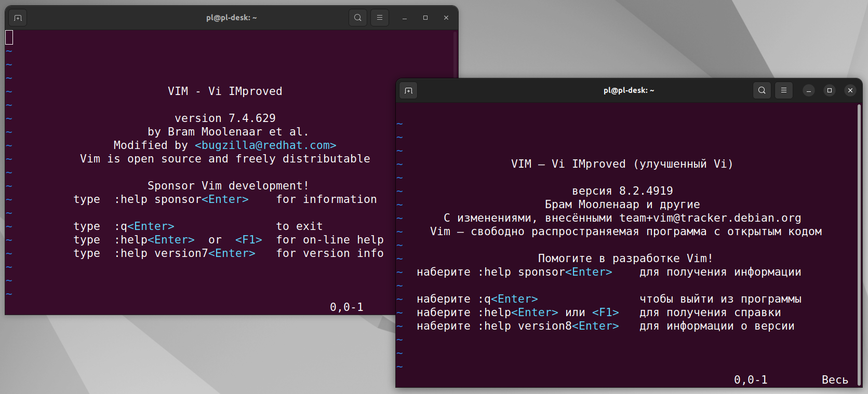The width and height of the screenshot is (868, 394).
Task: Click 'для информации о версии' text
Action: 717,326
